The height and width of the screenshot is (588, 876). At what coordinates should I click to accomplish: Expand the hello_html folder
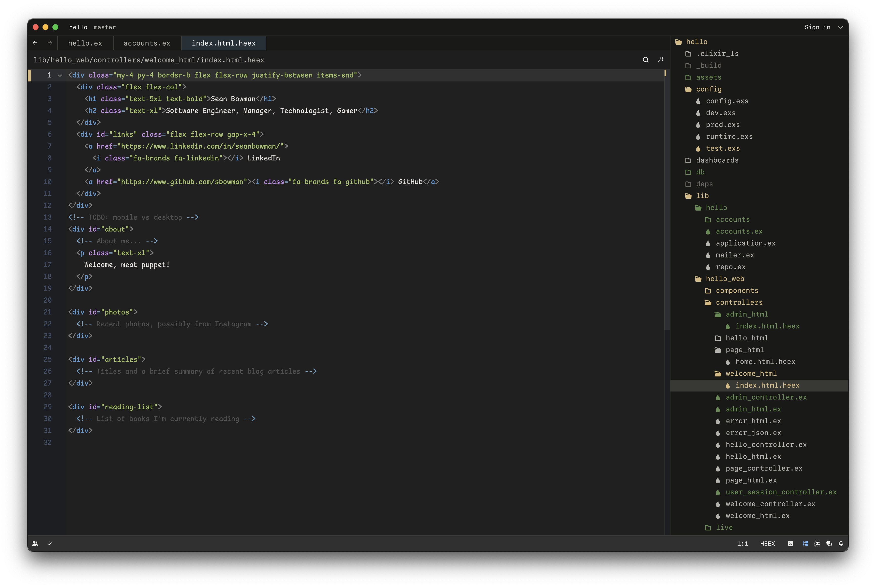point(759,338)
